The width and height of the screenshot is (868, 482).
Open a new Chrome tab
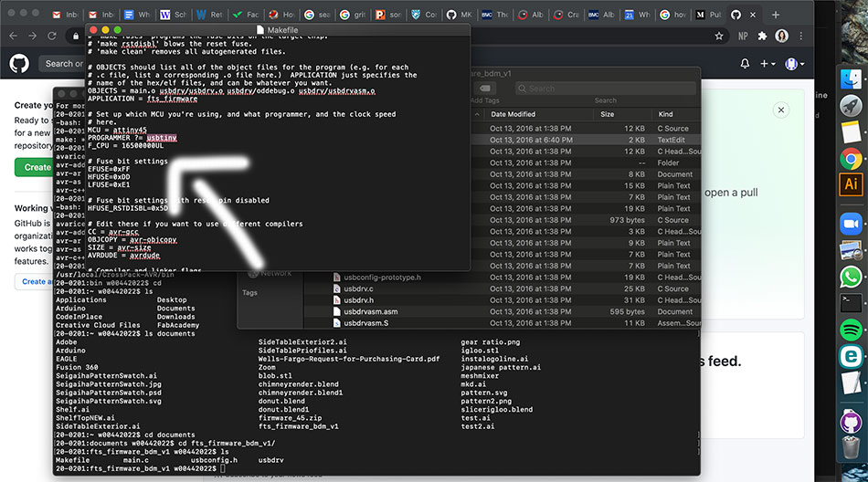click(776, 15)
